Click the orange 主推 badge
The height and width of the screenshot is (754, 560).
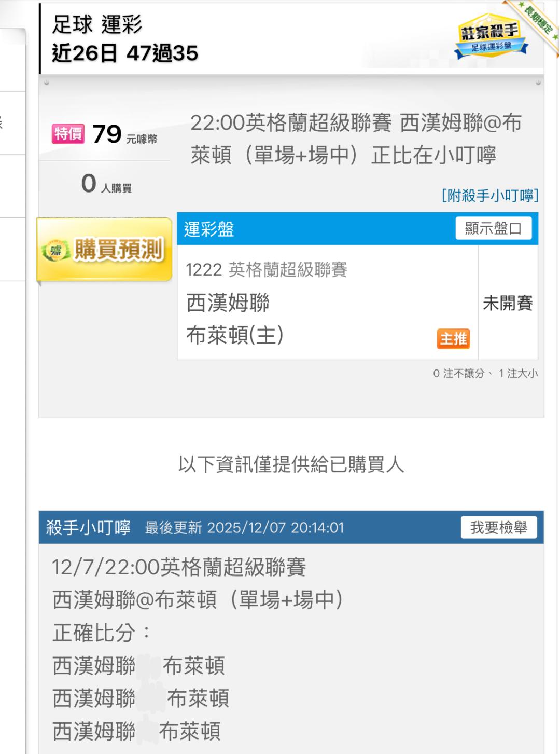pyautogui.click(x=453, y=339)
